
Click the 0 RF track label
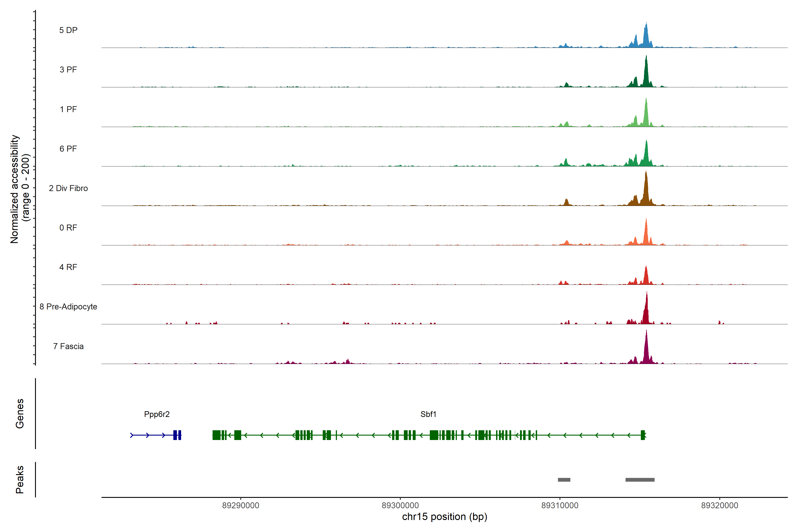[68, 228]
